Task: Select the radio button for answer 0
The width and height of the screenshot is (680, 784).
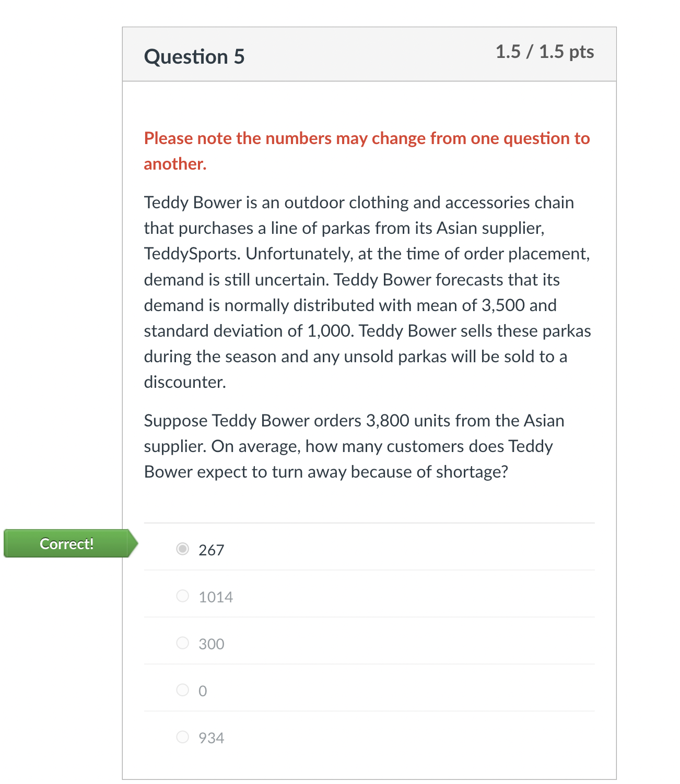Action: [182, 690]
